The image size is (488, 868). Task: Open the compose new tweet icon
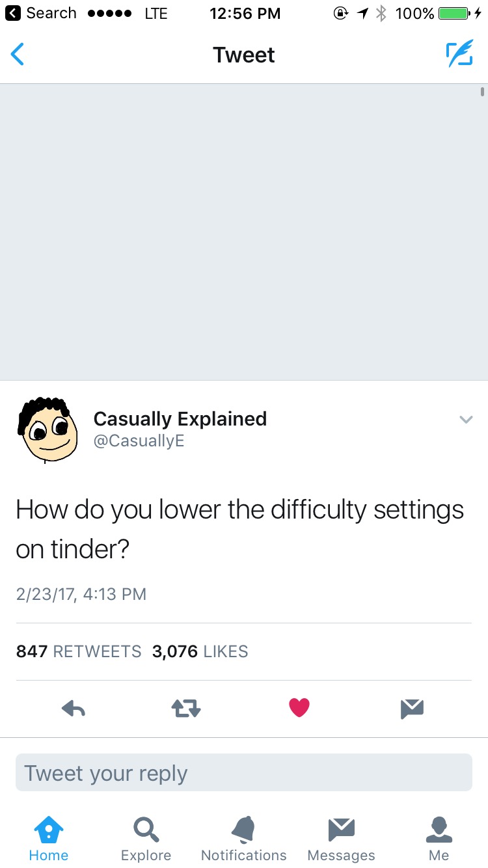tap(459, 55)
